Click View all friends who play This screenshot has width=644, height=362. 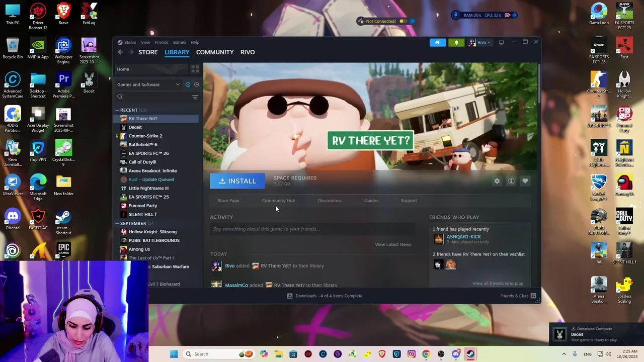[498, 284]
